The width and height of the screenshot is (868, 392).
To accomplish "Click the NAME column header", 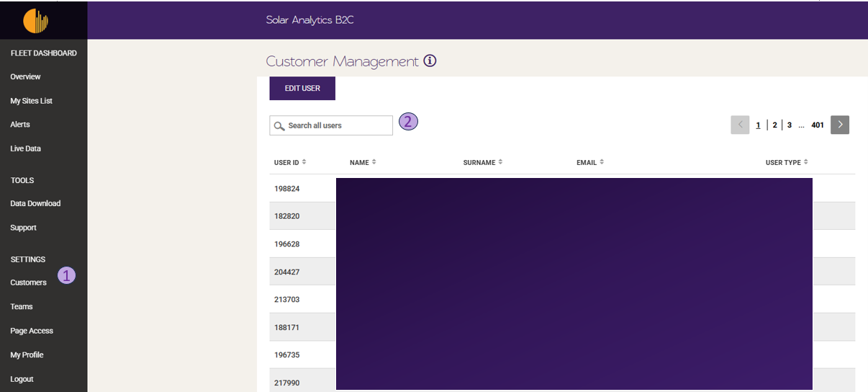I will (359, 163).
